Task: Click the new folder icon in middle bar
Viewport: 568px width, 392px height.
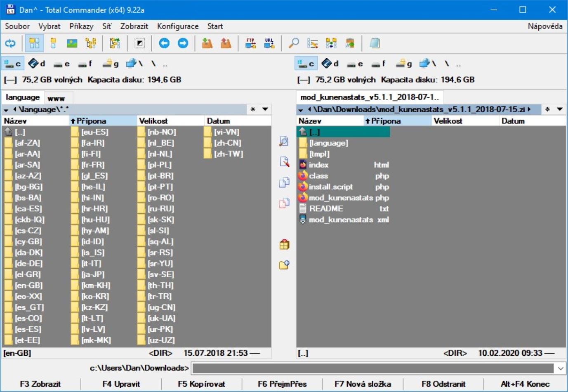Action: point(284,264)
